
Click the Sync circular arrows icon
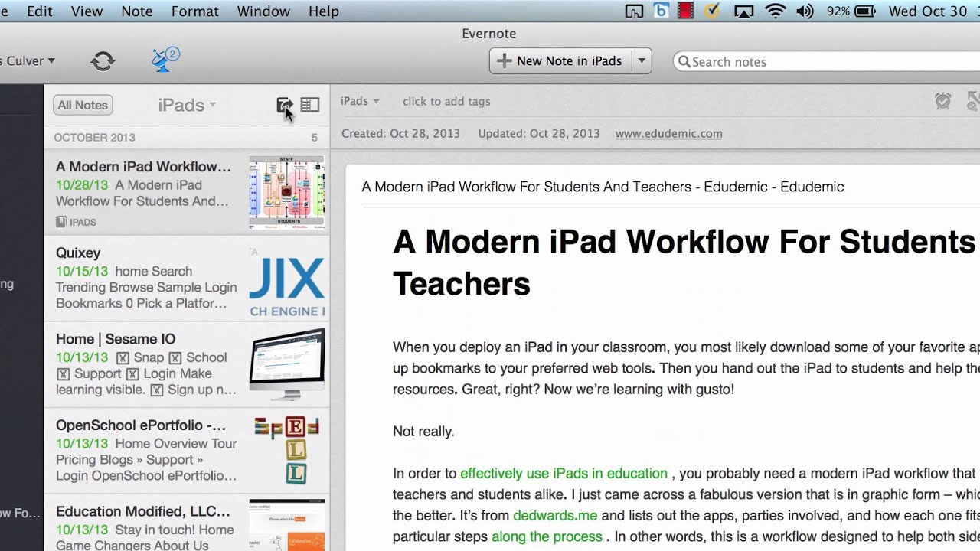tap(103, 61)
